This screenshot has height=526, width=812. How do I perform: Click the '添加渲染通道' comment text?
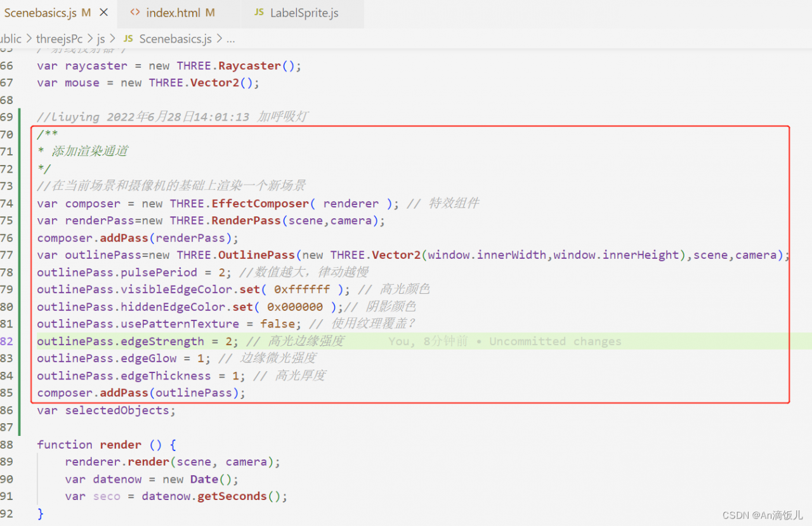pos(89,151)
